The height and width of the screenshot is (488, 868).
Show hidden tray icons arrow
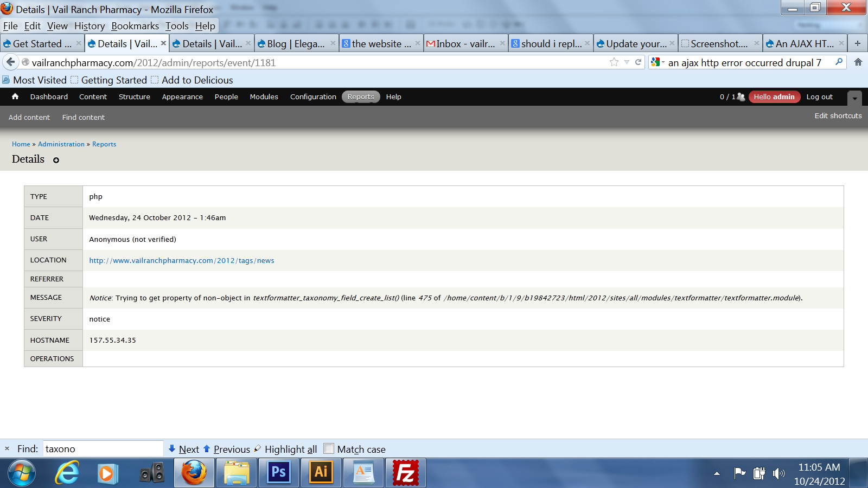pos(717,474)
